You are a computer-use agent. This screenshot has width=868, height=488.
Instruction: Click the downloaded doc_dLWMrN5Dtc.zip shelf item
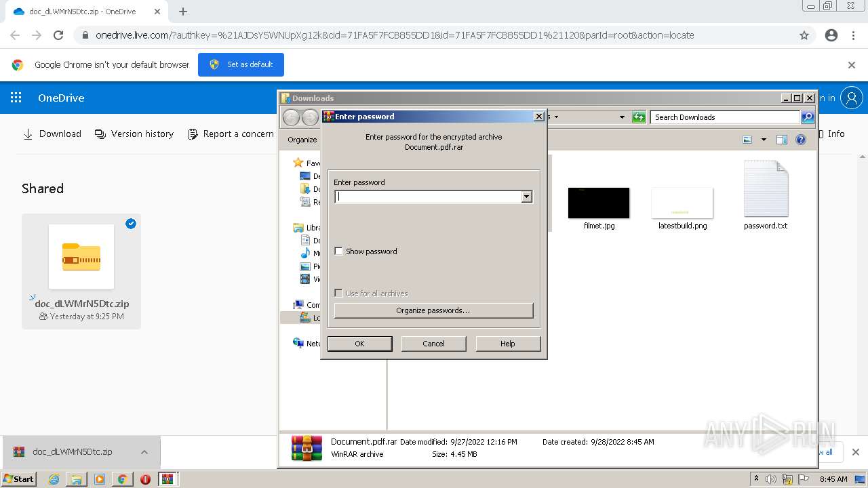pos(72,452)
